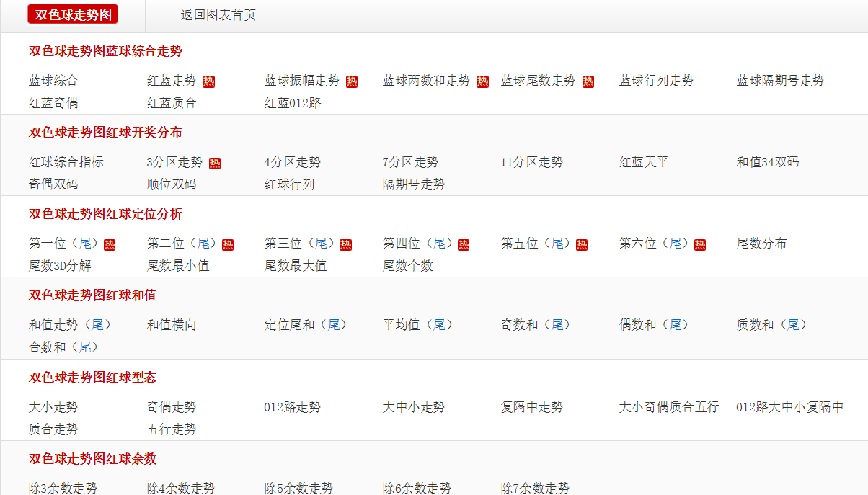The height and width of the screenshot is (495, 868).
Task: Open 大中小走势 link
Action: pyautogui.click(x=414, y=407)
